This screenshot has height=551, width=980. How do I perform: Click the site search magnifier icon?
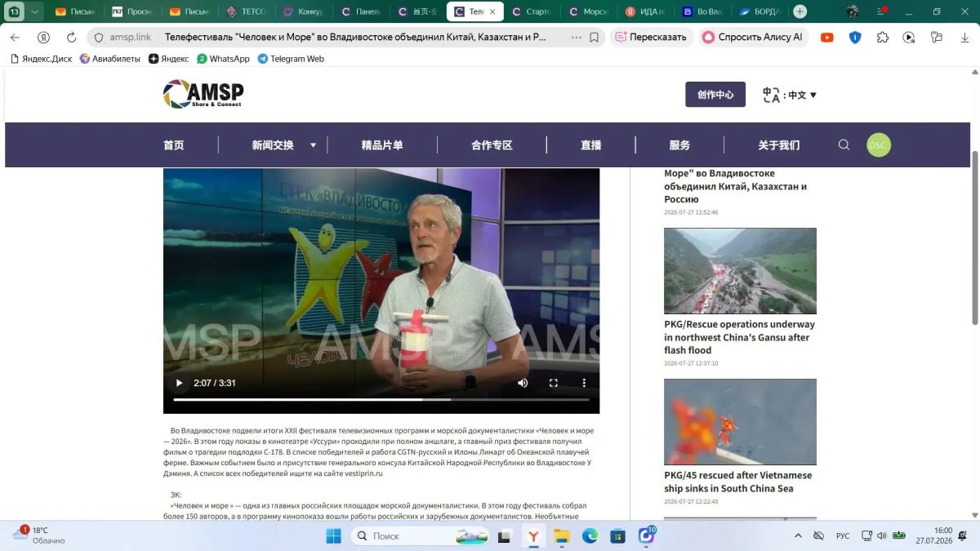point(844,145)
